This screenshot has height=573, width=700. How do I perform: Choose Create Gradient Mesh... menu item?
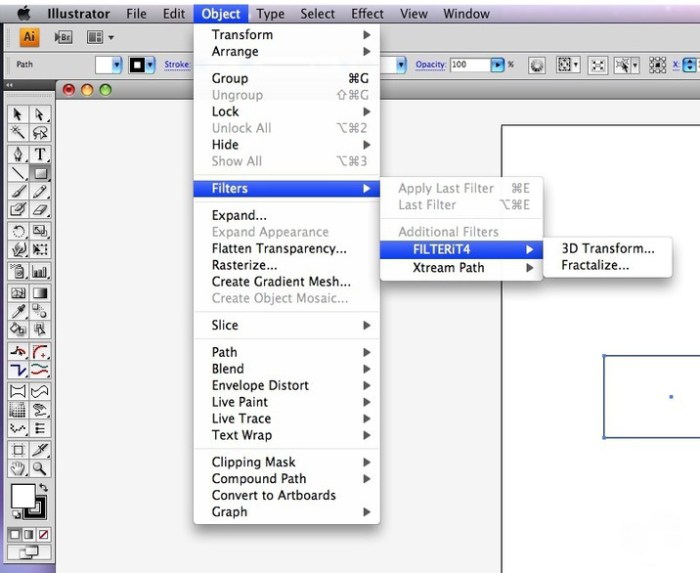click(x=286, y=282)
